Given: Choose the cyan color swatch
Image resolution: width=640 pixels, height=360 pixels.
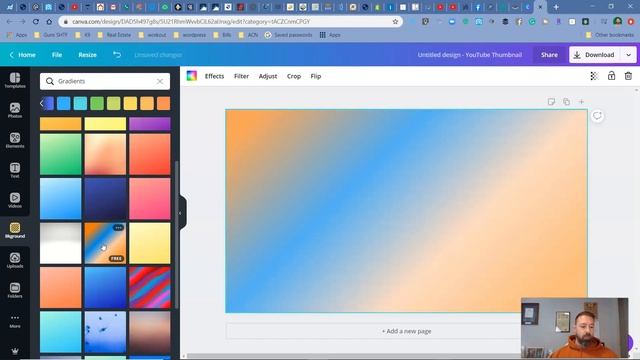Looking at the screenshot, I should point(80,103).
